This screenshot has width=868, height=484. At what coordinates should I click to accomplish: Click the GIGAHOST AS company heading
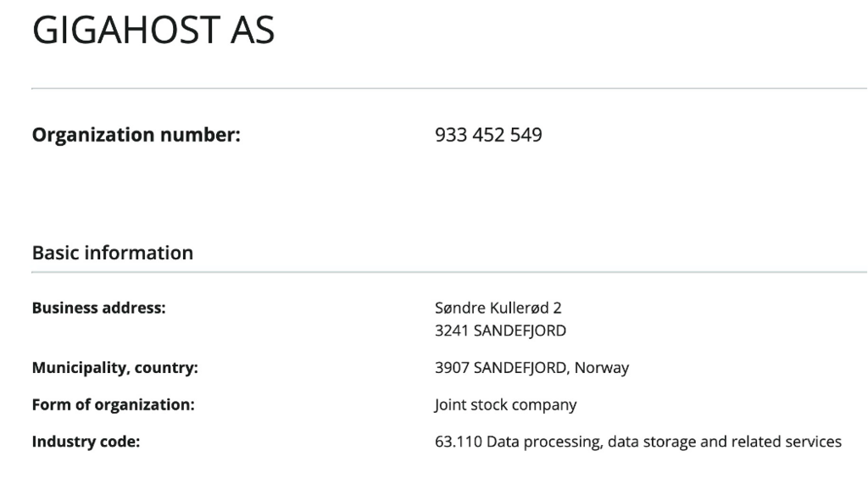point(153,30)
